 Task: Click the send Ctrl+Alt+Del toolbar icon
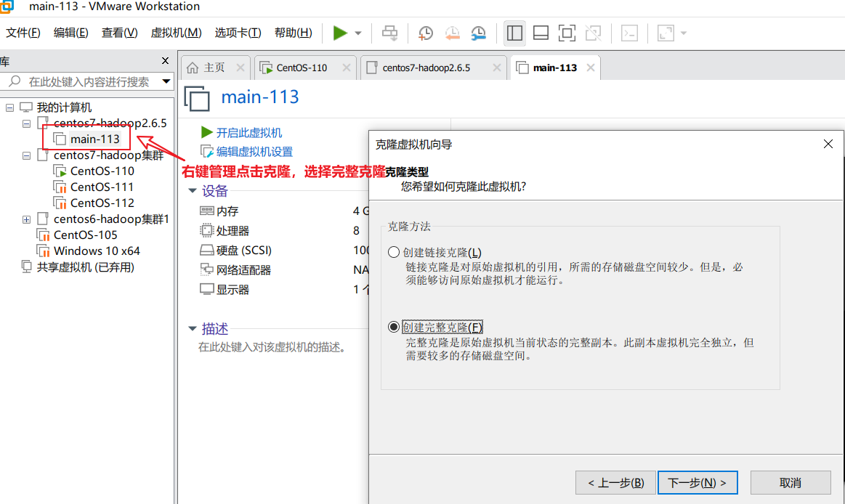389,33
